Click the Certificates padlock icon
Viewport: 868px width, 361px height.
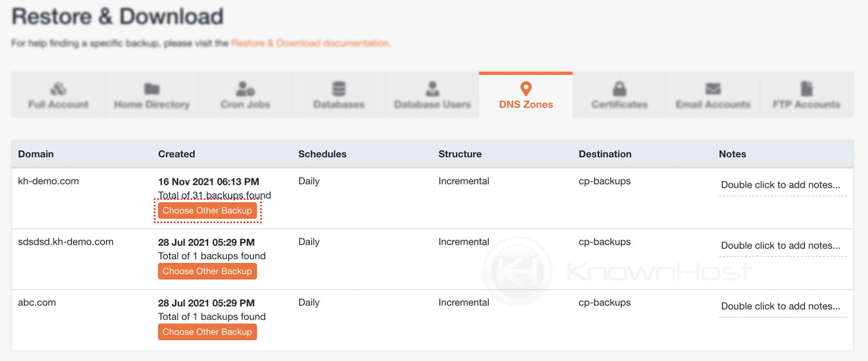pos(619,88)
